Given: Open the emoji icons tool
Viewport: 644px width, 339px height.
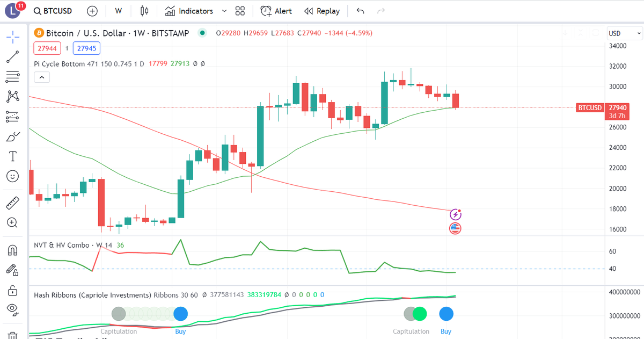Looking at the screenshot, I should 13,176.
